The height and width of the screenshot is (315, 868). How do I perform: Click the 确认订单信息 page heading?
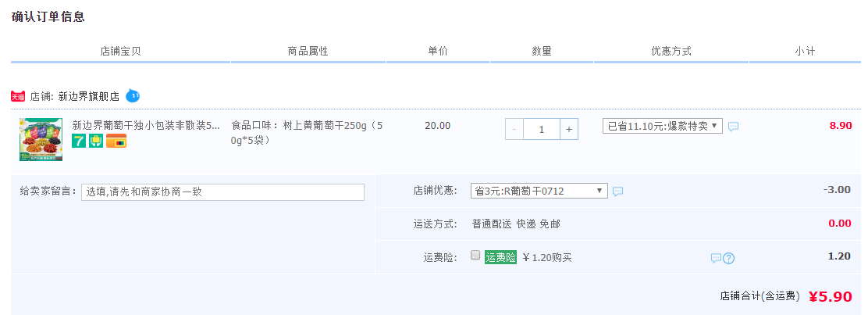pyautogui.click(x=48, y=16)
